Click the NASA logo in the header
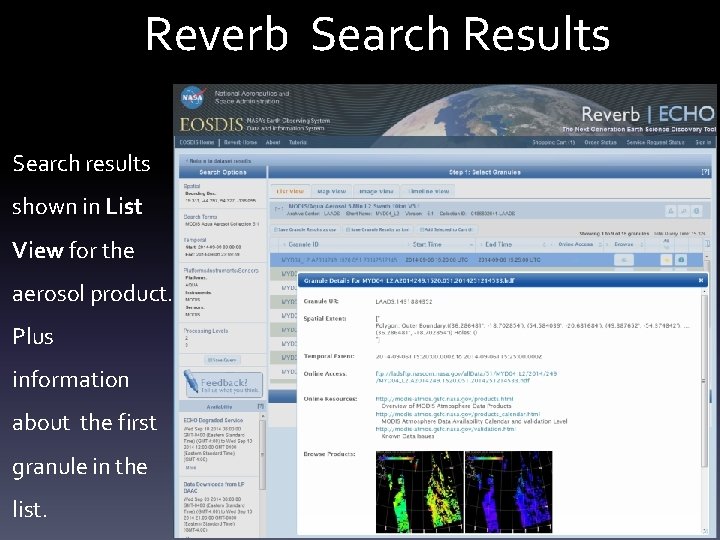Viewport: 720px width, 540px height. click(193, 97)
